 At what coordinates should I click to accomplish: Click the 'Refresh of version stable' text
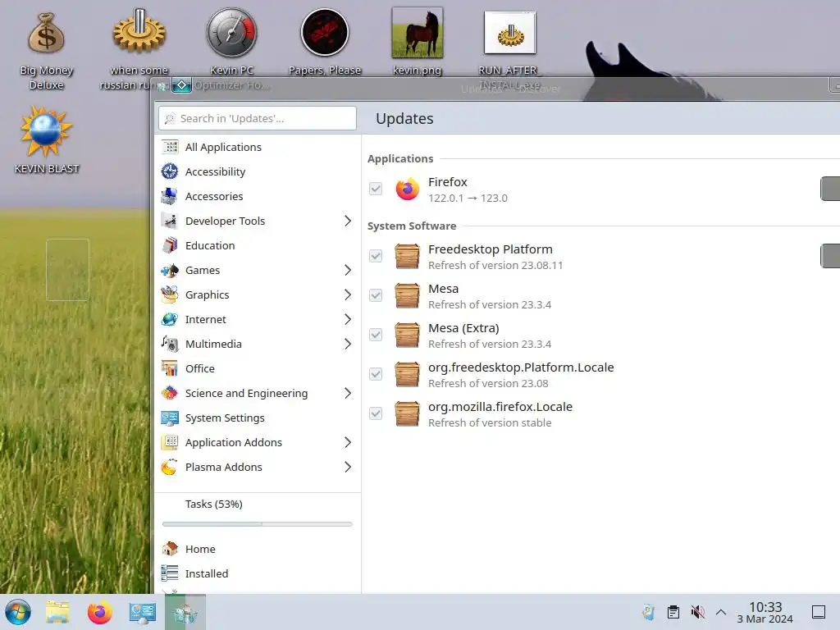point(490,422)
